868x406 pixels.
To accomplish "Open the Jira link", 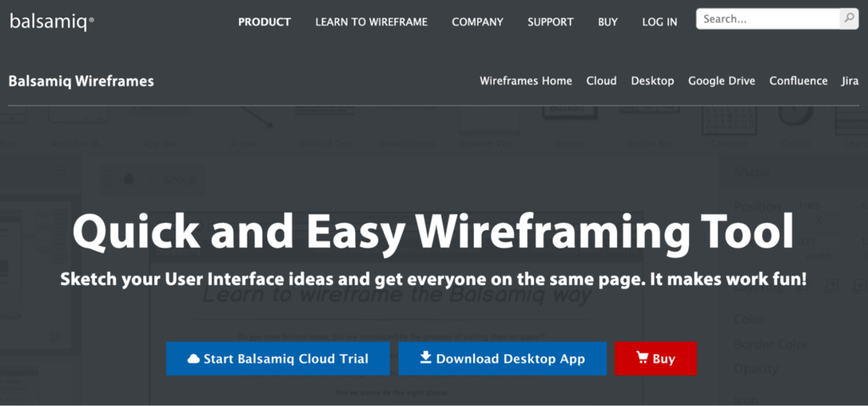I will [850, 81].
